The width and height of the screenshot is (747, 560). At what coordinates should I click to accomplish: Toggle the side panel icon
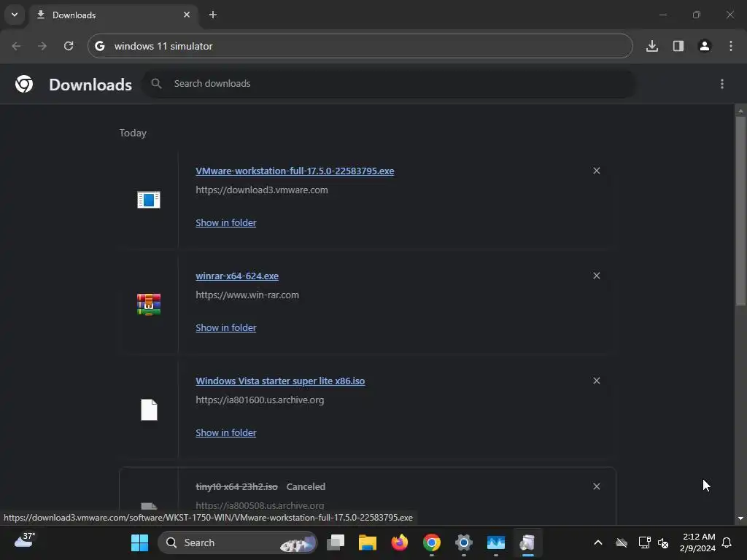coord(678,46)
